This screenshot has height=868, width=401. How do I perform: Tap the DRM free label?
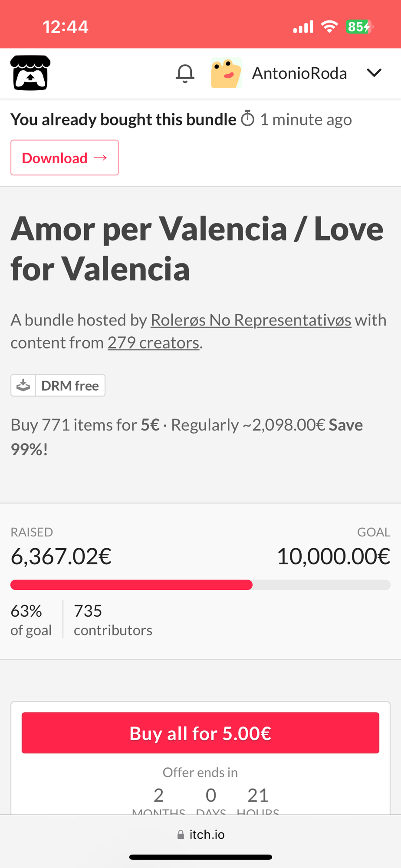coord(70,385)
